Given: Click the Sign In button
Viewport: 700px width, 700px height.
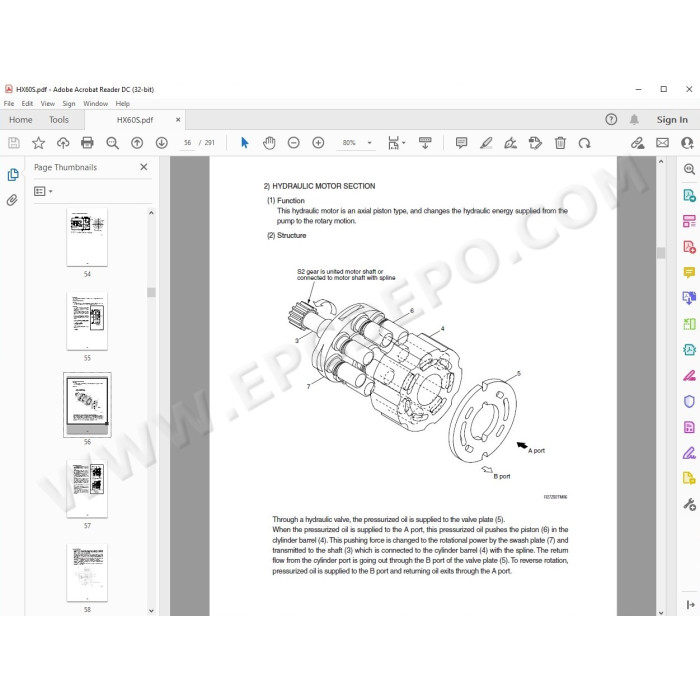Looking at the screenshot, I should click(672, 120).
